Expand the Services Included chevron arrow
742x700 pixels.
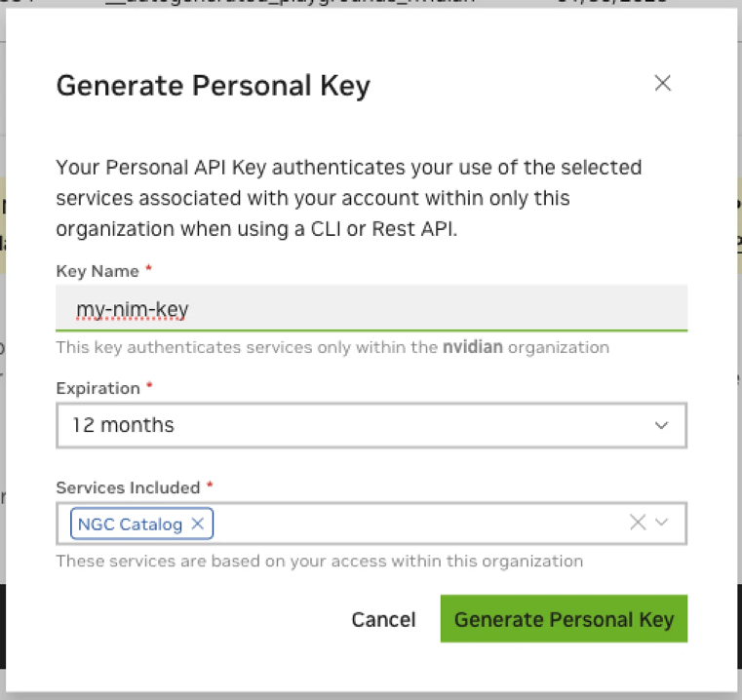point(661,523)
